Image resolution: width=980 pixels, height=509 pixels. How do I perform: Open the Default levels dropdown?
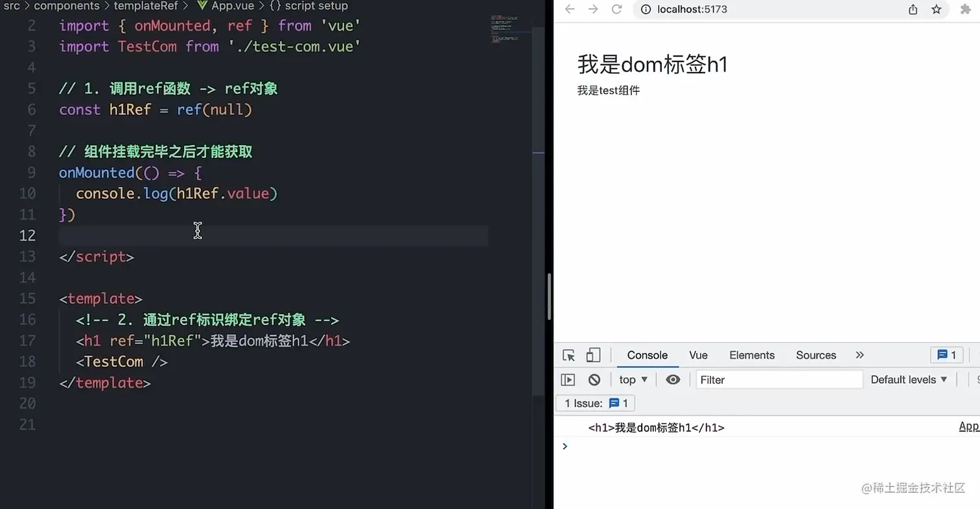[x=909, y=379]
